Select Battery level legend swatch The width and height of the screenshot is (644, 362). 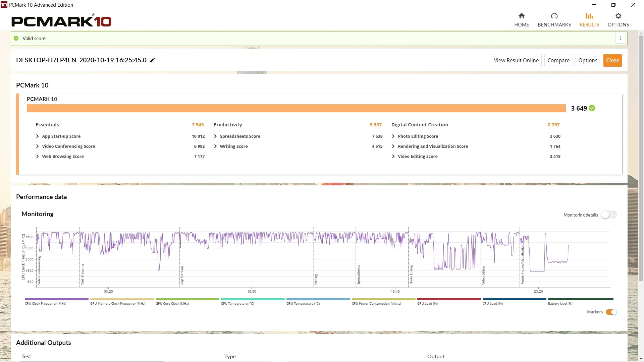[581, 299]
